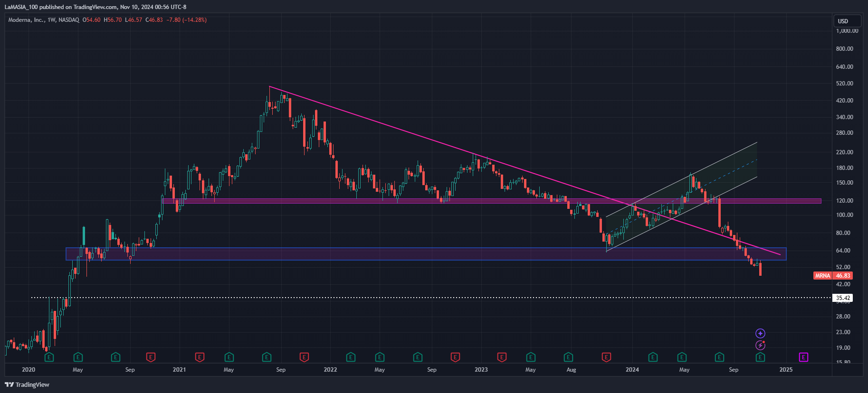Click green earnings marker just after 2022
The height and width of the screenshot is (393, 868).
click(351, 357)
